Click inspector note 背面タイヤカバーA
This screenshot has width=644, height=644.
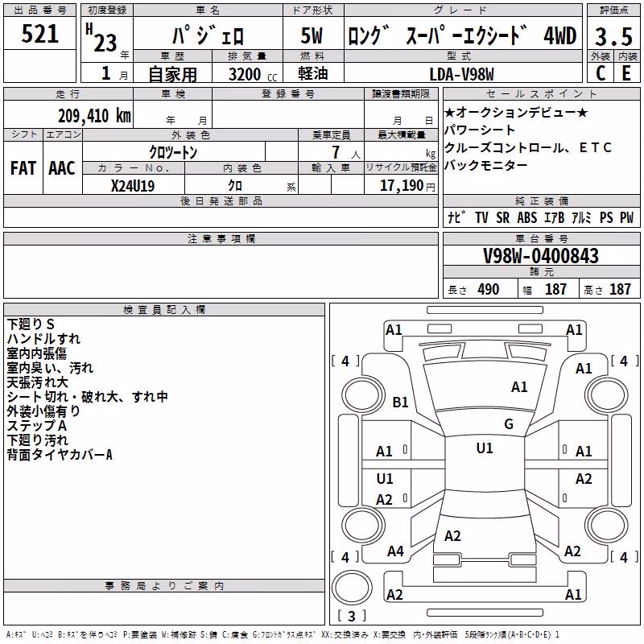click(60, 455)
